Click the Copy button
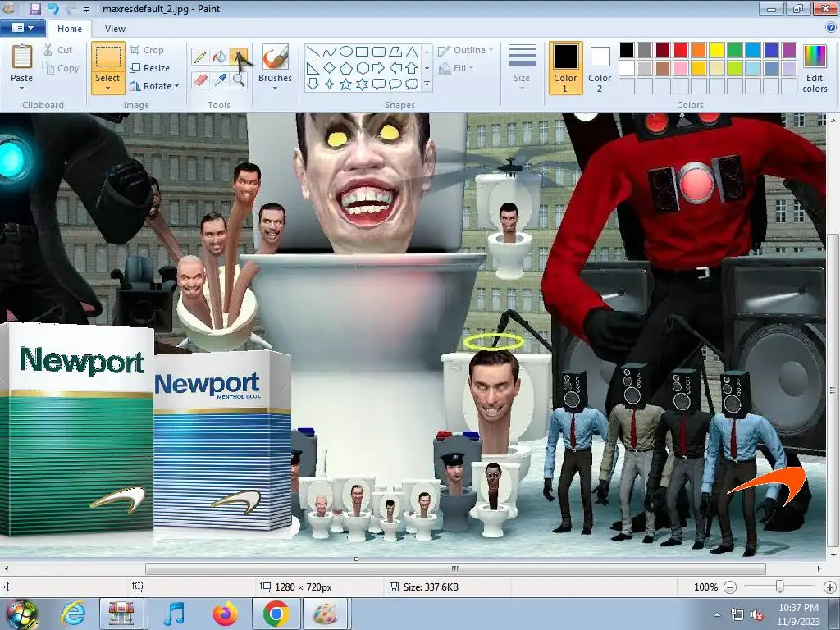The image size is (840, 630). click(61, 68)
